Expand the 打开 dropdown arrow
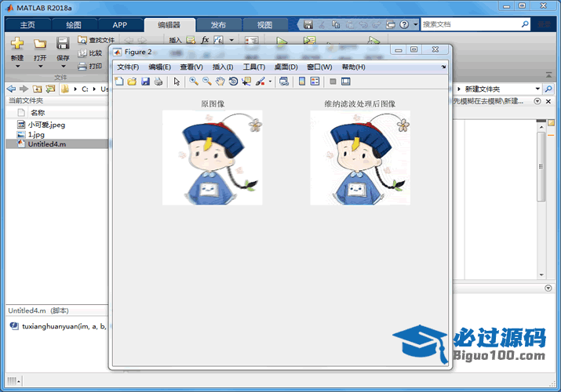The height and width of the screenshot is (392, 561). click(x=40, y=67)
